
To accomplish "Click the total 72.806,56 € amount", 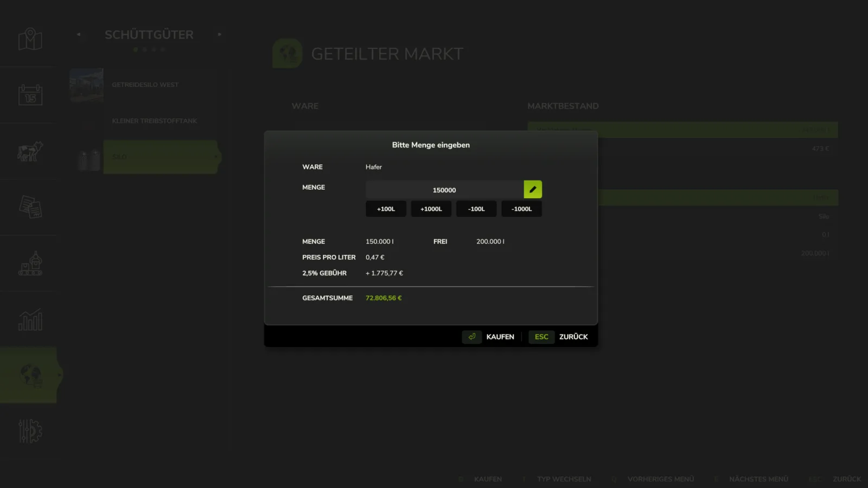I will click(x=384, y=298).
